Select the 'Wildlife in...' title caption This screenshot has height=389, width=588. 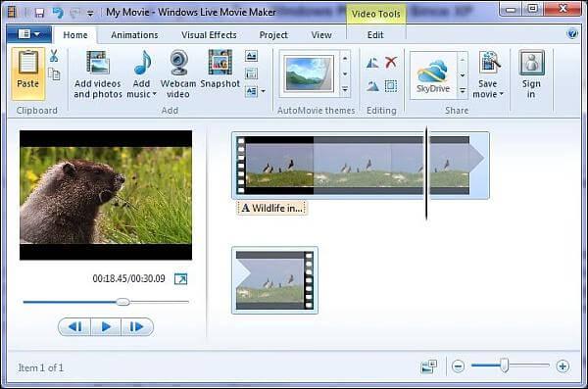coord(271,208)
